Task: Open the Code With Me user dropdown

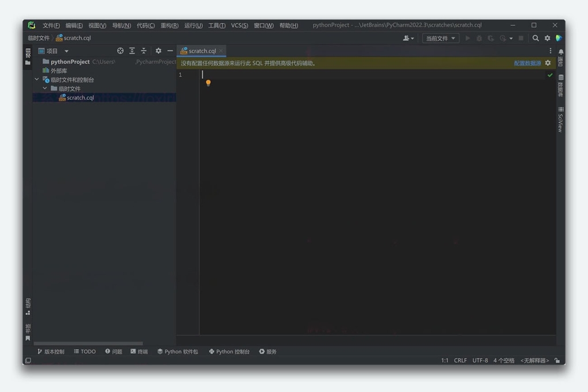Action: point(408,38)
